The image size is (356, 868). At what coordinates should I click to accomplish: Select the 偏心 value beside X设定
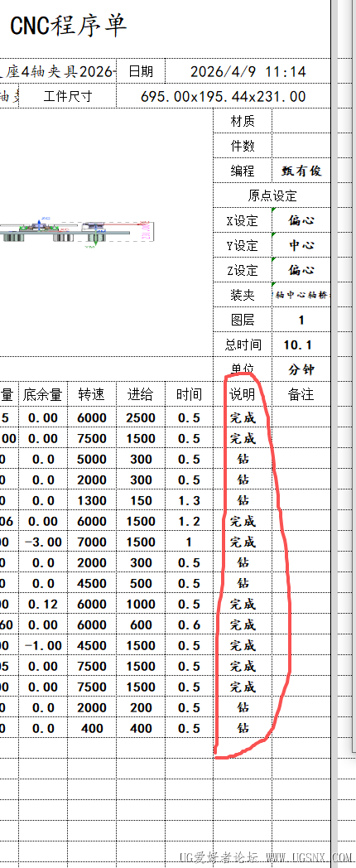(301, 221)
